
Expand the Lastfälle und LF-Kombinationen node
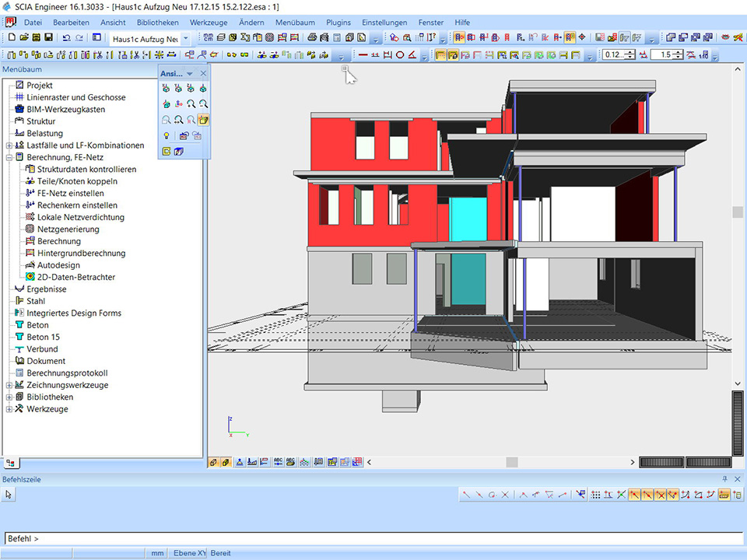pyautogui.click(x=9, y=145)
